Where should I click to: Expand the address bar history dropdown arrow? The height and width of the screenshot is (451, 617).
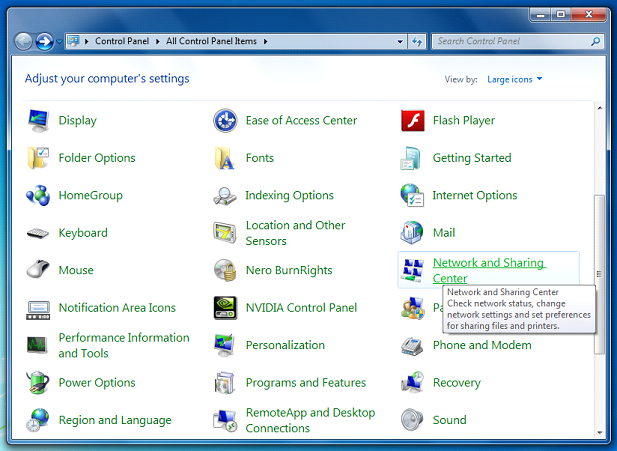click(400, 41)
